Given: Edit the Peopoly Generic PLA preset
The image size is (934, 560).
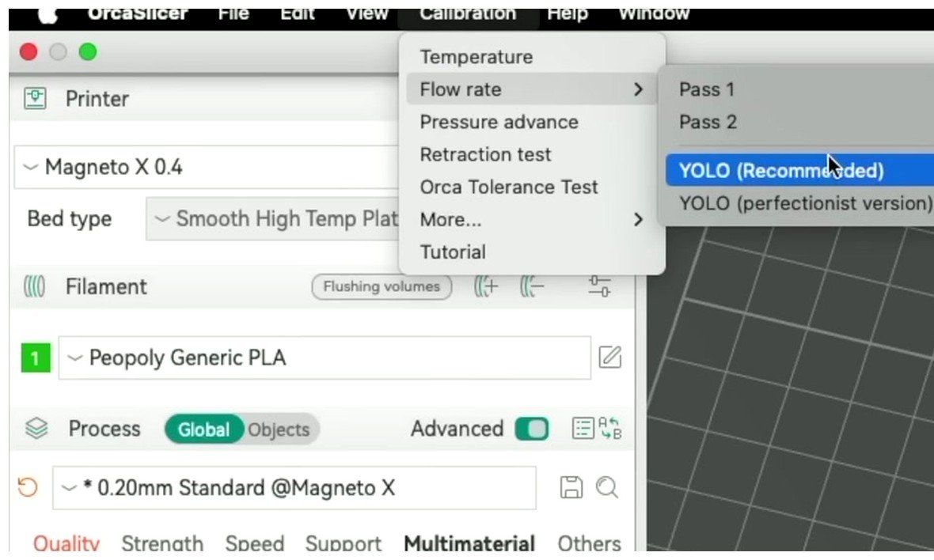Looking at the screenshot, I should (x=610, y=357).
